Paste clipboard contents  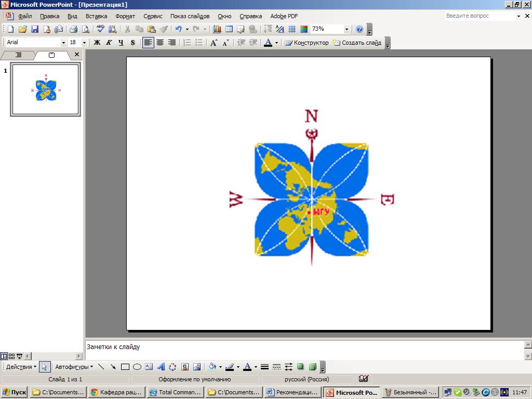click(152, 29)
